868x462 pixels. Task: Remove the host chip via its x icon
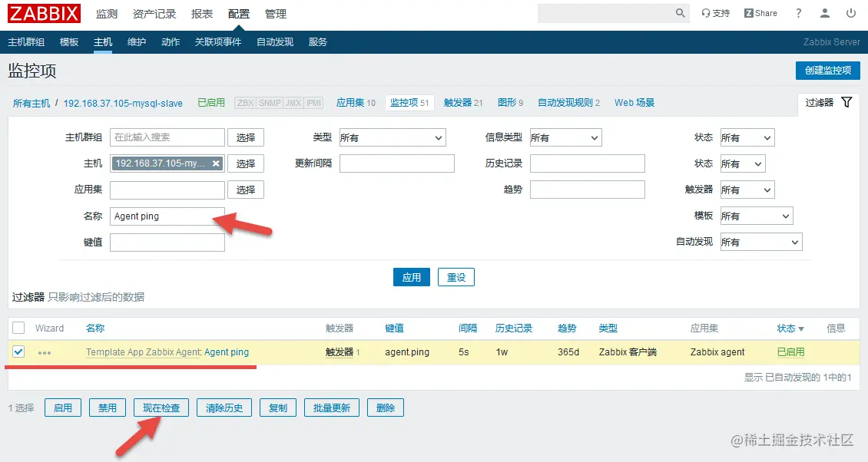click(217, 163)
